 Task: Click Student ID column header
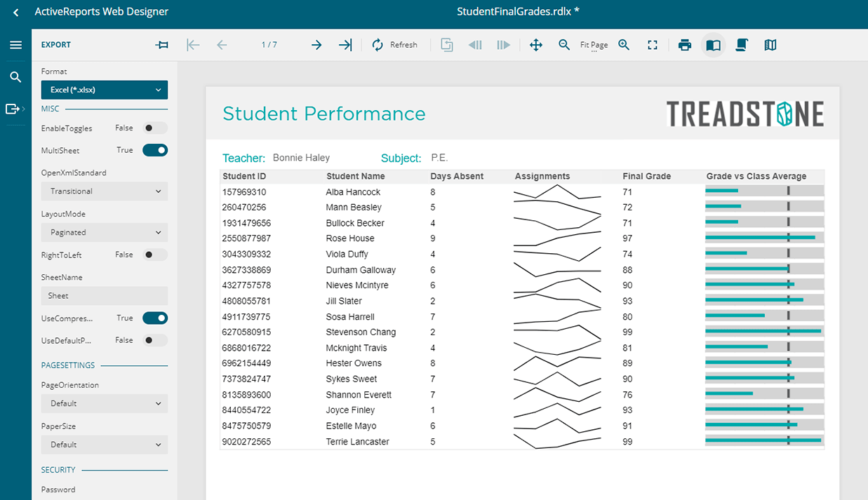tap(244, 176)
